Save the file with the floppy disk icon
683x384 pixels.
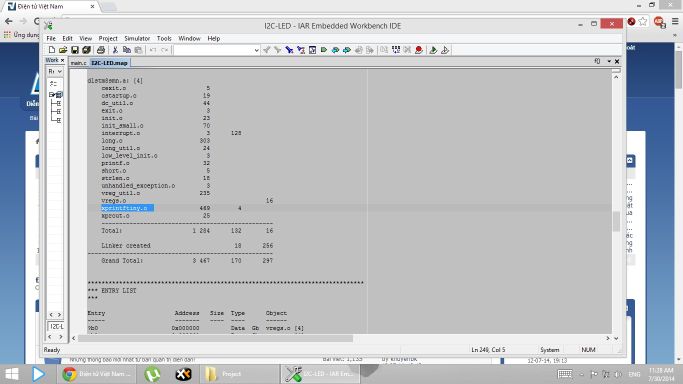click(x=75, y=50)
